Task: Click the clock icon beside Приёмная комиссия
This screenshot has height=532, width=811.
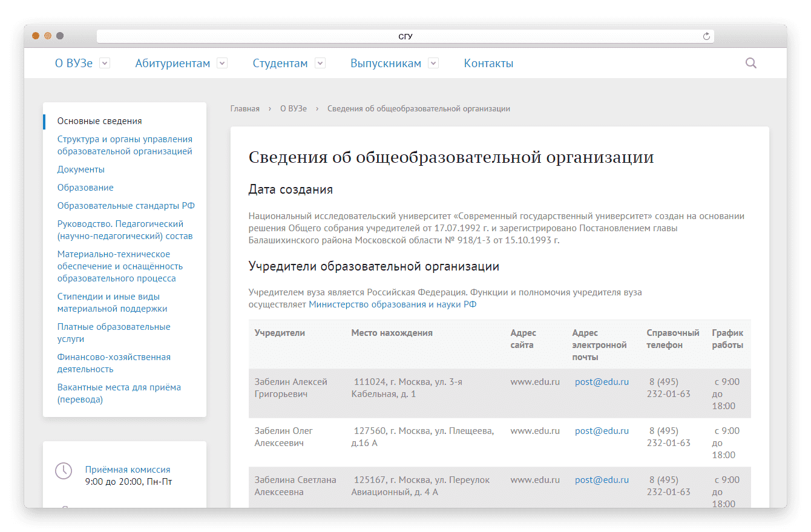Action: [64, 471]
